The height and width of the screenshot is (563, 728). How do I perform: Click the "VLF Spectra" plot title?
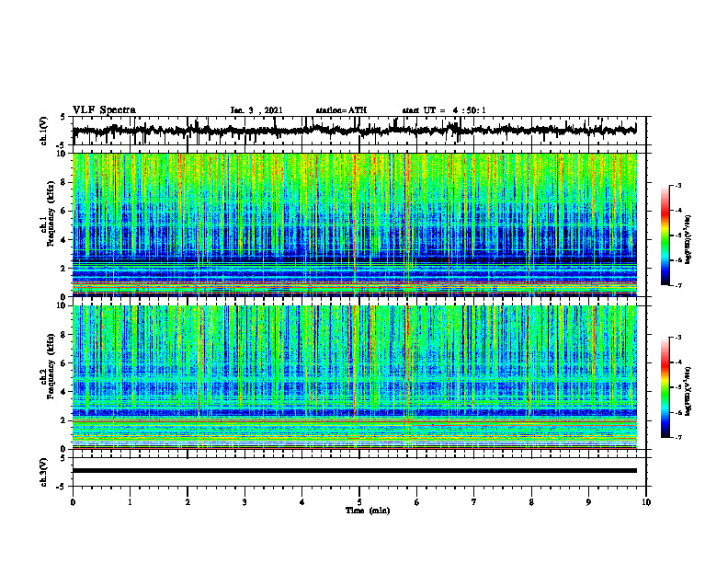(104, 110)
